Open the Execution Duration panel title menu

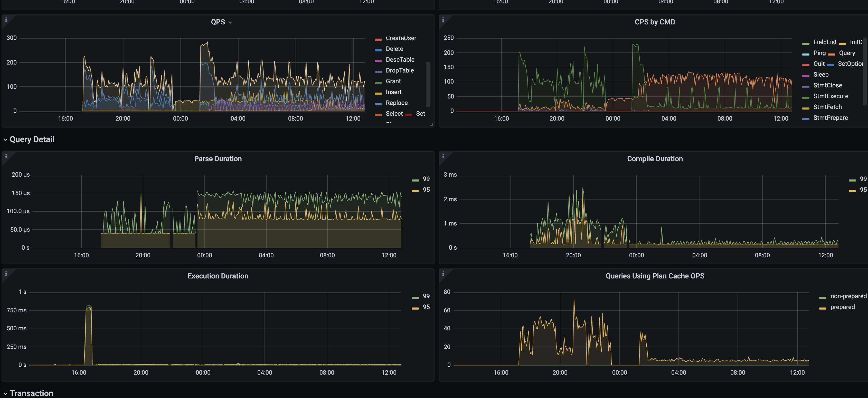click(x=218, y=276)
